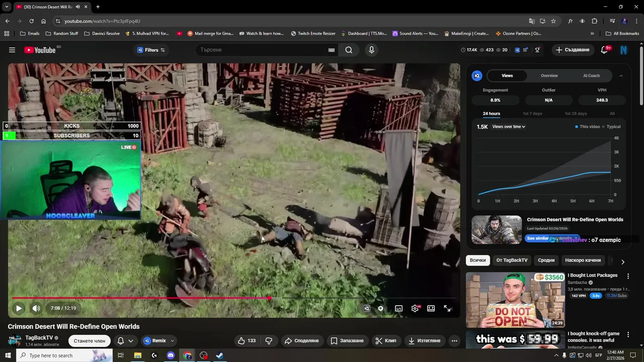Select the Сродни filter chip
Image resolution: width=644 pixels, height=362 pixels.
coord(546,260)
